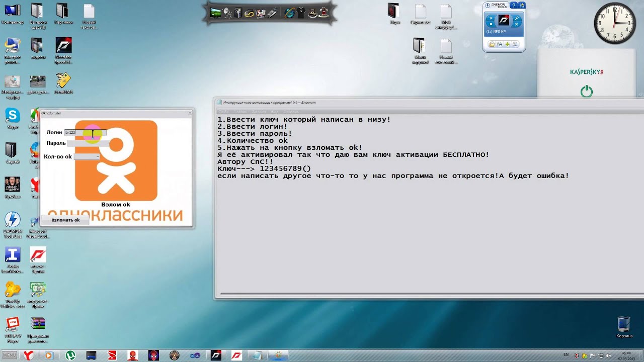This screenshot has width=644, height=362.
Task: Click the black Need for Speed taskbar icon
Action: (x=216, y=355)
